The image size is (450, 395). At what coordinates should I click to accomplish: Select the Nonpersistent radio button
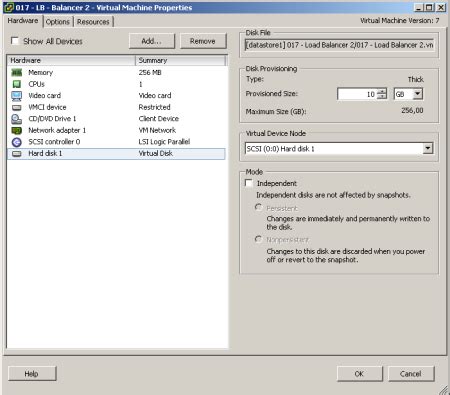tap(258, 239)
